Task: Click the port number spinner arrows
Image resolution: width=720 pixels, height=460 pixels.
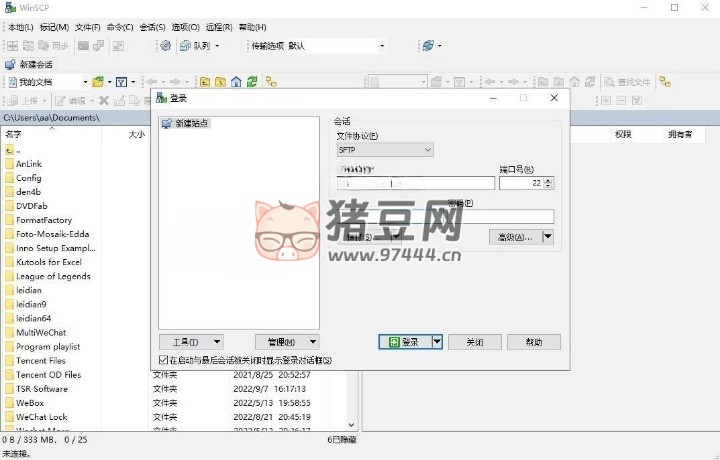Action: [548, 183]
